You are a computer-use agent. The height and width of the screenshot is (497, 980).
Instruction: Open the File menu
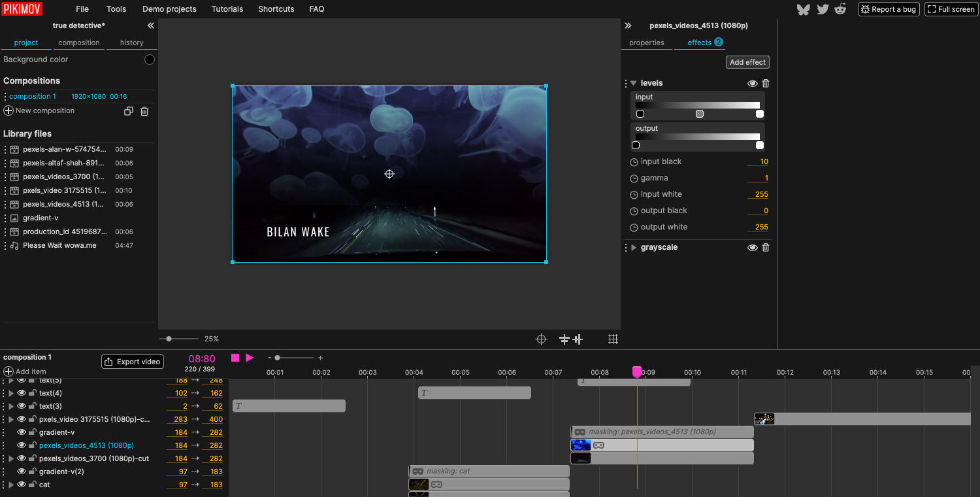pos(82,9)
